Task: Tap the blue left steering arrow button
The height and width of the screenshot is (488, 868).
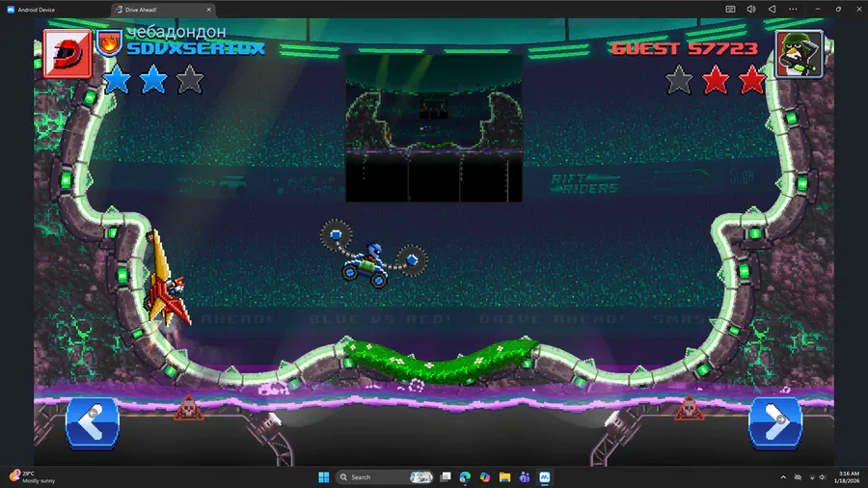Action: [93, 422]
